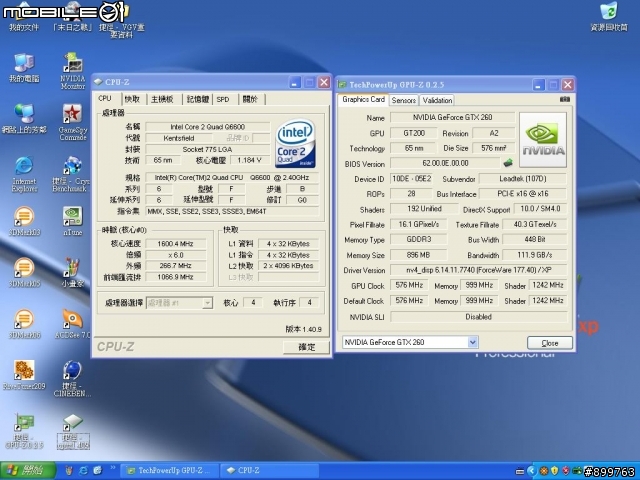640x480 pixels.
Task: Click the 確定 button in CPU-Z
Action: pos(306,347)
